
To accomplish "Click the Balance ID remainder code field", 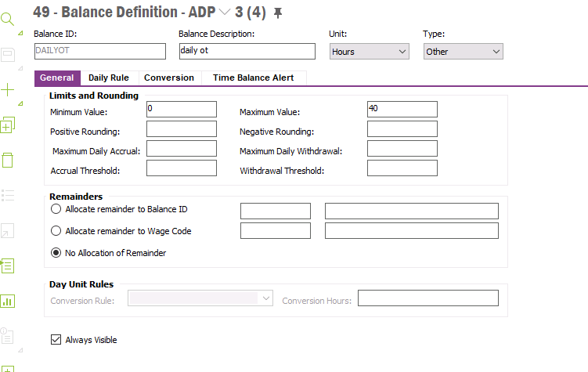I will coord(276,211).
